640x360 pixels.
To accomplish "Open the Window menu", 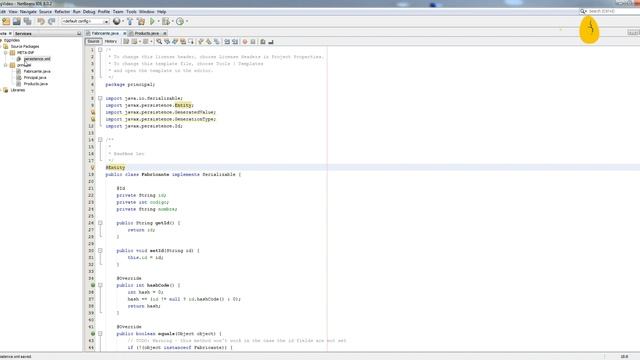I will coord(147,12).
